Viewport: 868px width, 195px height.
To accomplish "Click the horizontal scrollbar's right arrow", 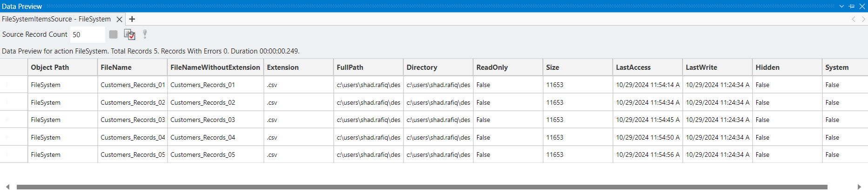I will pyautogui.click(x=859, y=187).
